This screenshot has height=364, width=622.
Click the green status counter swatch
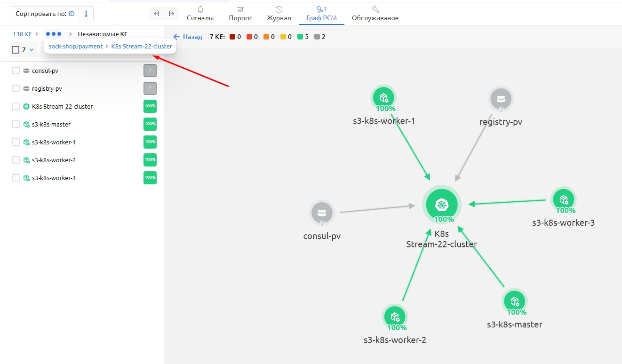[300, 37]
